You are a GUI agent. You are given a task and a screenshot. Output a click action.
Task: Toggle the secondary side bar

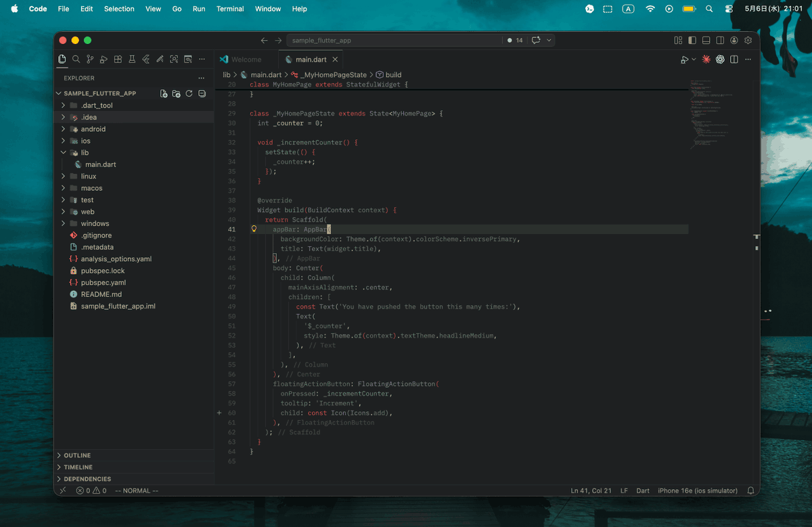(x=721, y=41)
